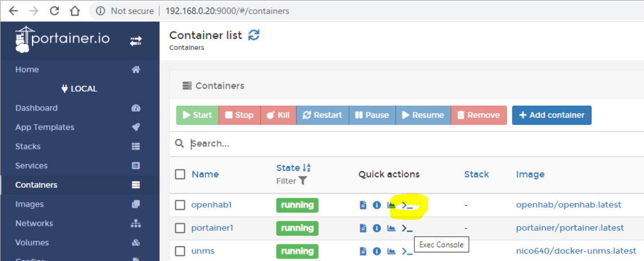Click the Images clone icon
Viewport: 644px width, 261px height.
(x=136, y=204)
